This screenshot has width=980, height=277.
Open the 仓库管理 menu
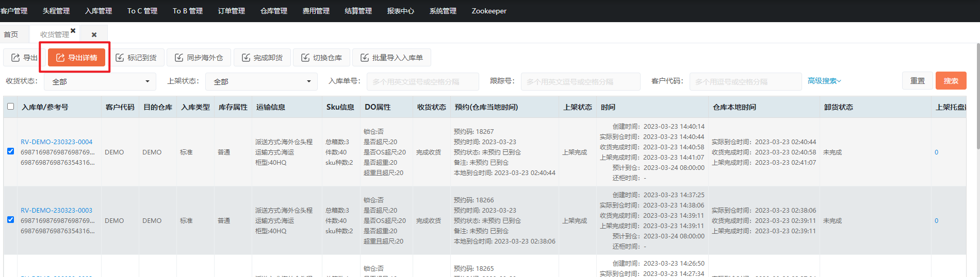tap(274, 11)
